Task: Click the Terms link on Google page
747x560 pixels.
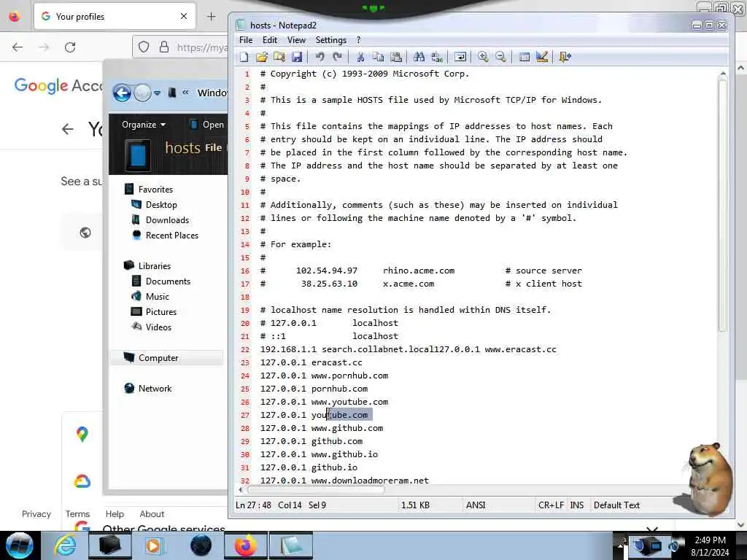Action: pos(77,514)
